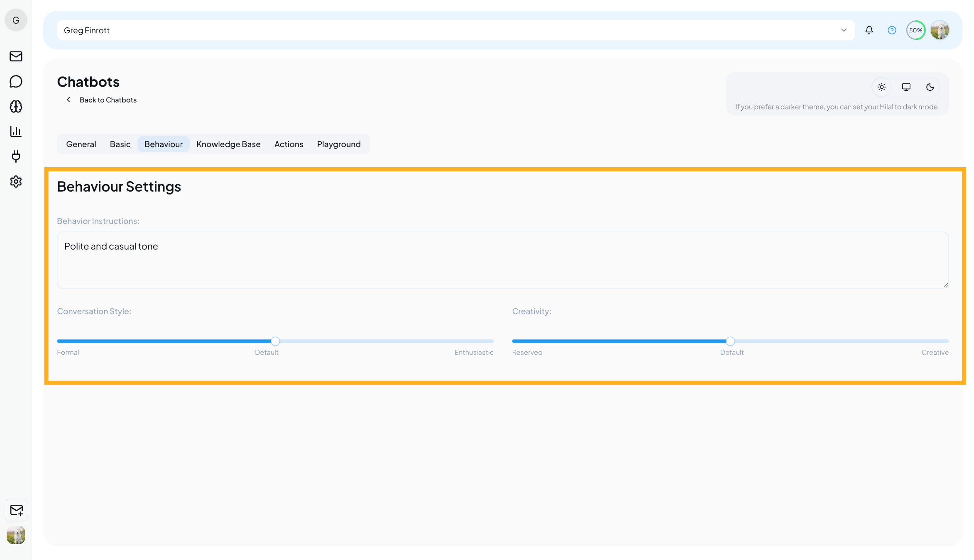Screen dimensions: 974x560
Task: Select the compose email icon at sidebar bottom
Action: click(x=15, y=510)
